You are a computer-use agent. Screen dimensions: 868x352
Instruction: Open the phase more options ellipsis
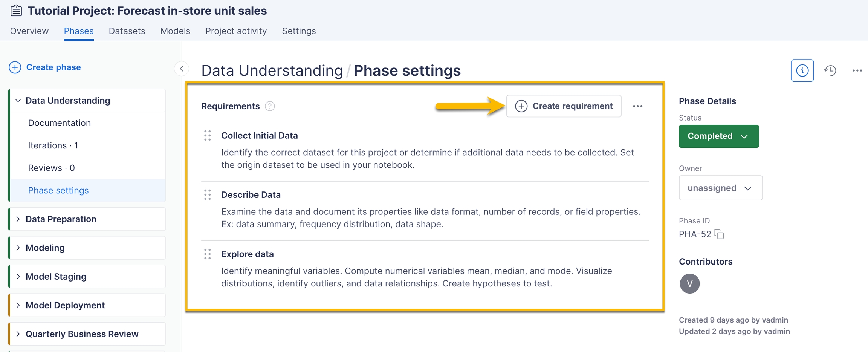[x=857, y=70]
